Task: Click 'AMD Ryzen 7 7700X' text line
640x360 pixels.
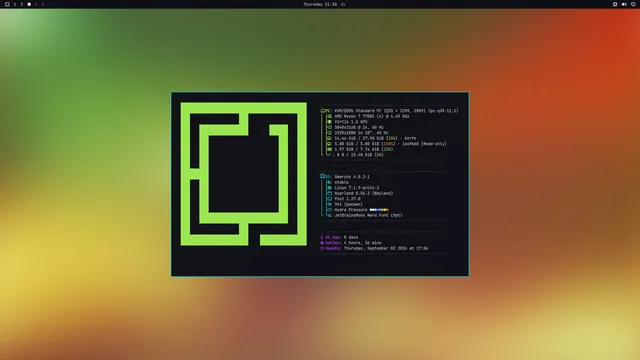Action: 372,116
